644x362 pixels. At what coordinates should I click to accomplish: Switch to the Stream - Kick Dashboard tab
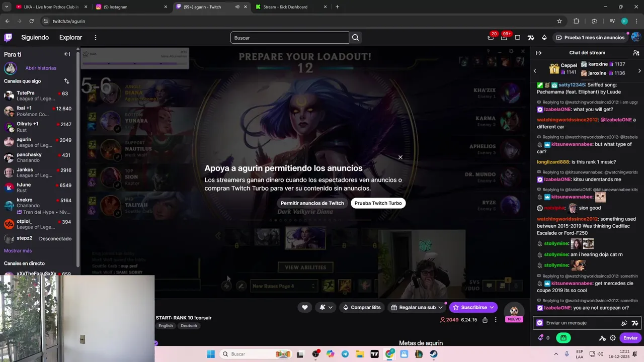tap(291, 7)
